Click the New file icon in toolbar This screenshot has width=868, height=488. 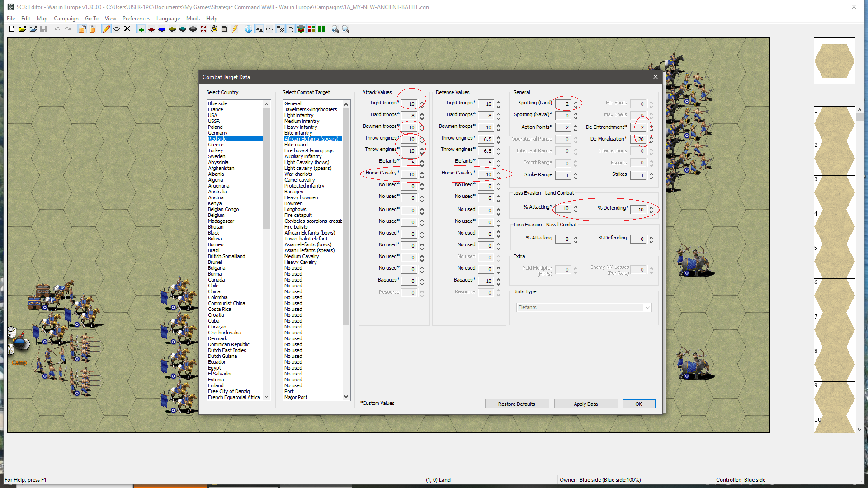coord(12,29)
